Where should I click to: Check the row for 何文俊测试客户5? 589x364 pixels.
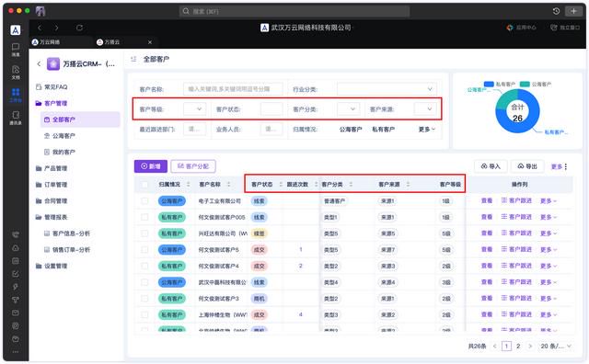pyautogui.click(x=144, y=249)
